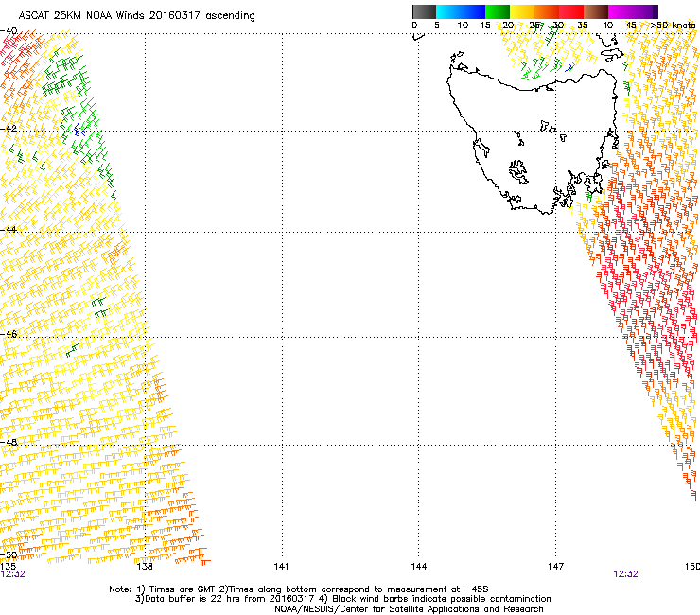Click the ">50 knots" legend label
The height and width of the screenshot is (615, 700).
point(673,26)
